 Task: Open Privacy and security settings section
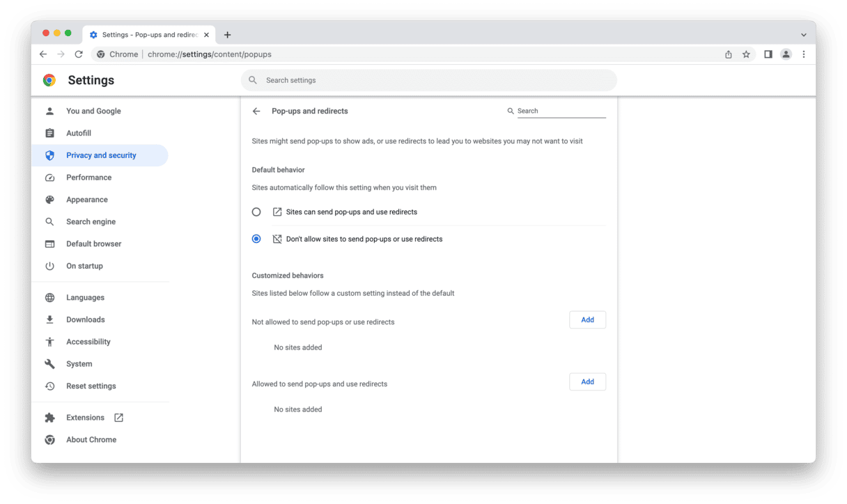point(101,155)
